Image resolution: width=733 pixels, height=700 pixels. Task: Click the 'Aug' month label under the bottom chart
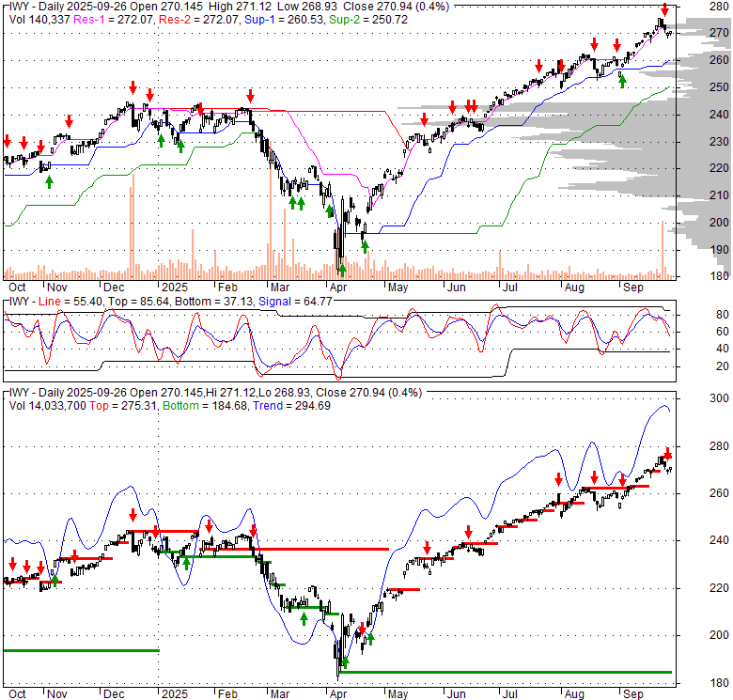pyautogui.click(x=574, y=694)
